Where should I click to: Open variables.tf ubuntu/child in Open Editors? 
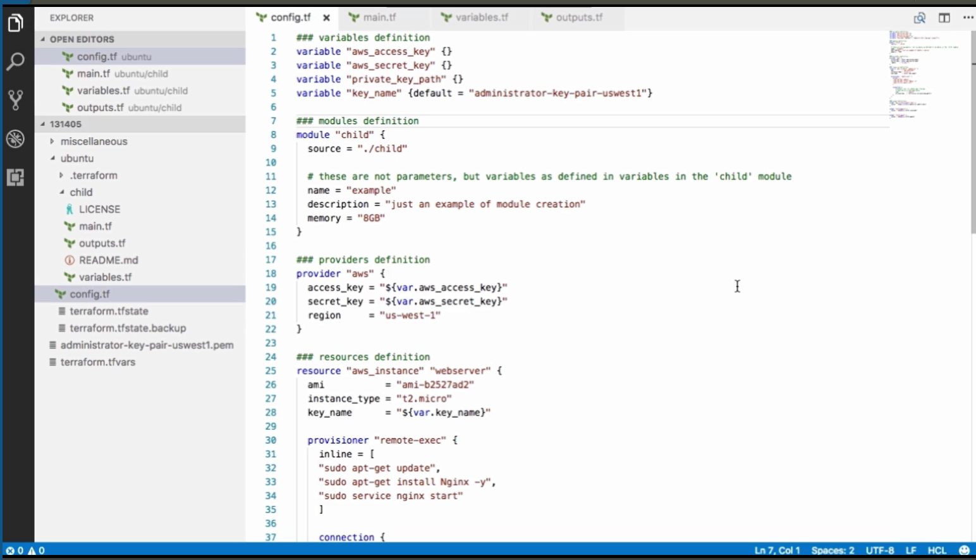(x=140, y=91)
